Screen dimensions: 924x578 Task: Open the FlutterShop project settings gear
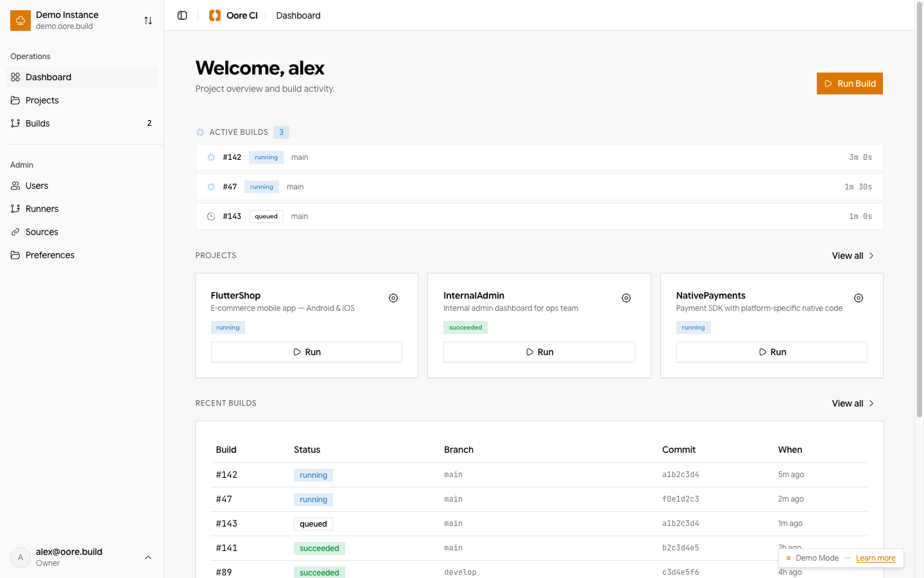393,298
